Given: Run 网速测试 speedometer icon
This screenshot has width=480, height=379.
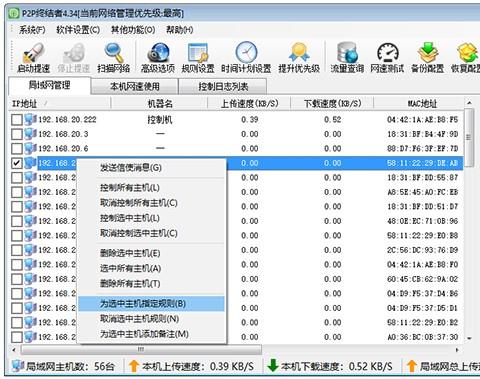Looking at the screenshot, I should (x=388, y=53).
